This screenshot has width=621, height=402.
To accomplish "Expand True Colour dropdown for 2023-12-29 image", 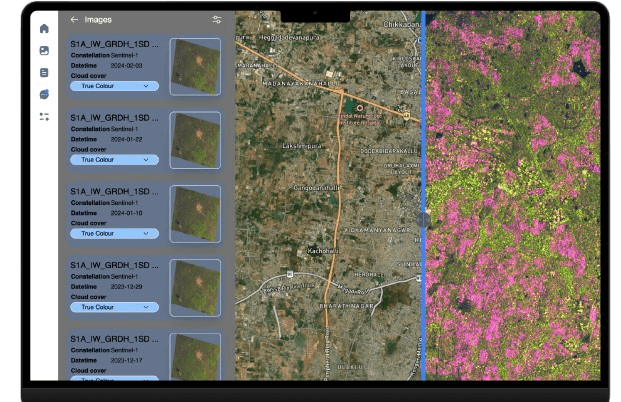I will click(x=114, y=307).
